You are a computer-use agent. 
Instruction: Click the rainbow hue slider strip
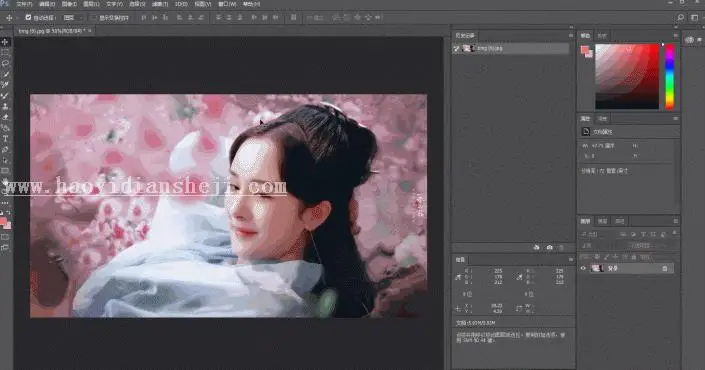point(669,76)
